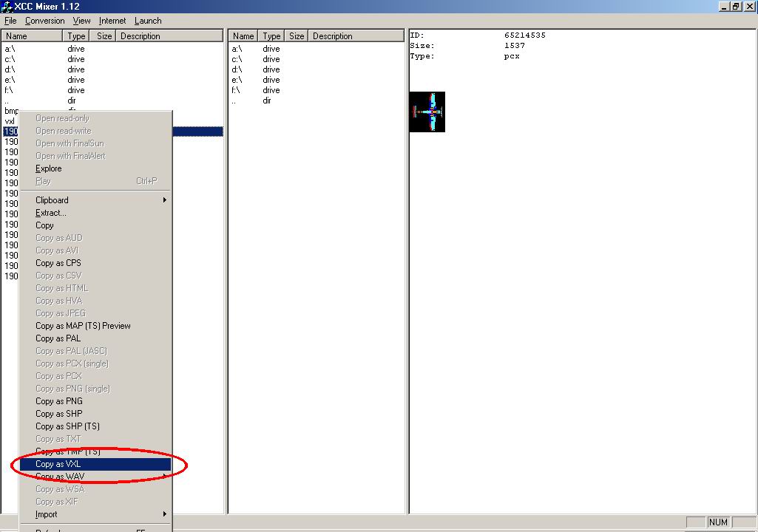This screenshot has width=758, height=532.
Task: Select Copy as MAP (TS) Preview
Action: [95, 326]
